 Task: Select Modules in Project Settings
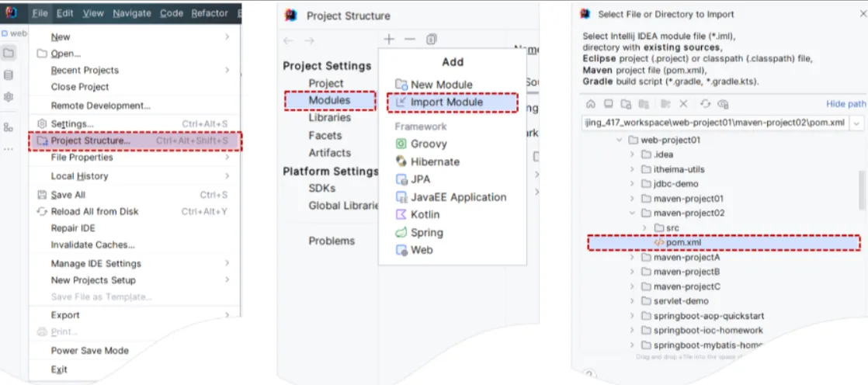[329, 100]
